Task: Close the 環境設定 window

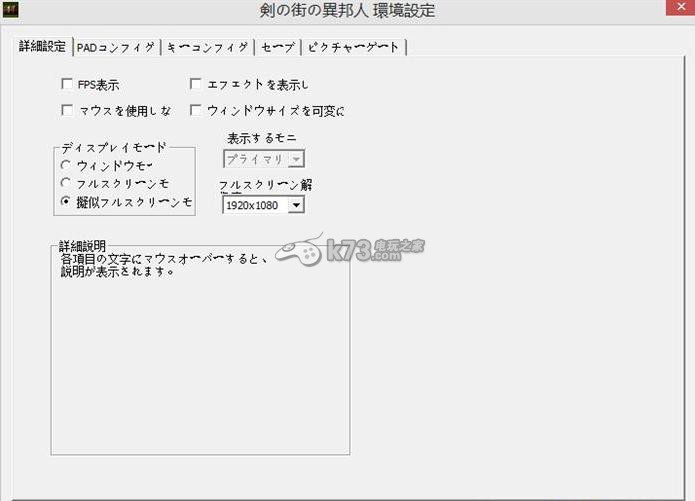Action: click(x=671, y=10)
